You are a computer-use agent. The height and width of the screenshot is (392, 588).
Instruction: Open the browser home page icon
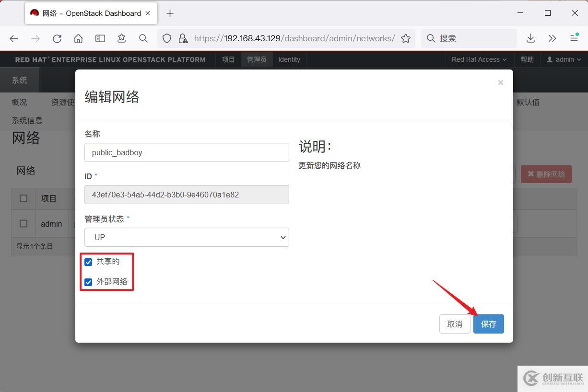click(x=78, y=38)
